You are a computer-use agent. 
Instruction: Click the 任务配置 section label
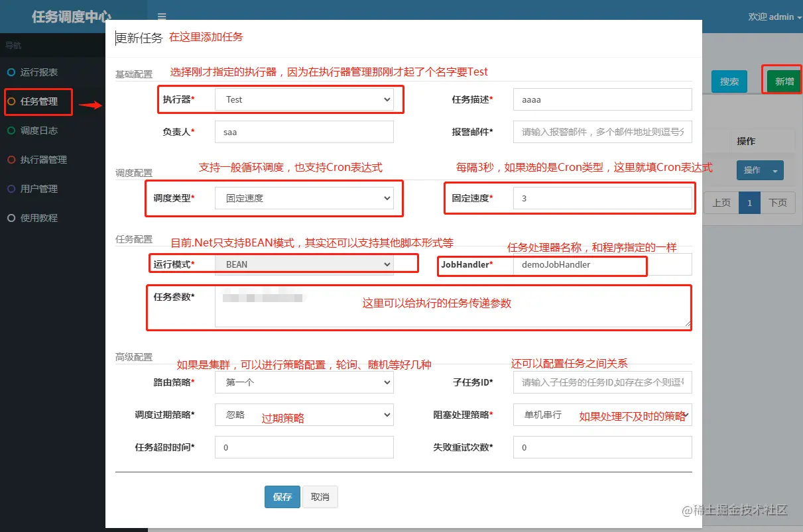coord(134,239)
